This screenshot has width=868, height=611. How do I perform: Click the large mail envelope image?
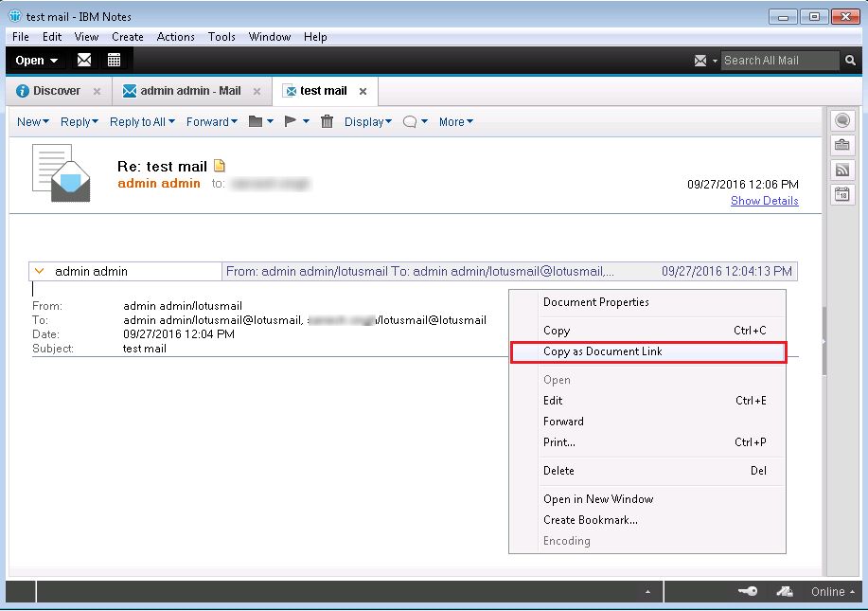point(62,172)
